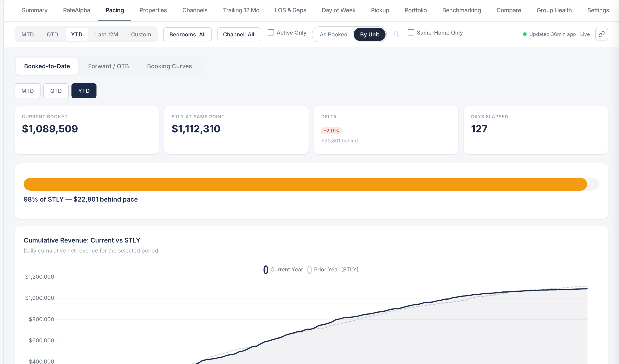This screenshot has height=364, width=619.
Task: Select the By Unit attribution mode
Action: (x=369, y=34)
